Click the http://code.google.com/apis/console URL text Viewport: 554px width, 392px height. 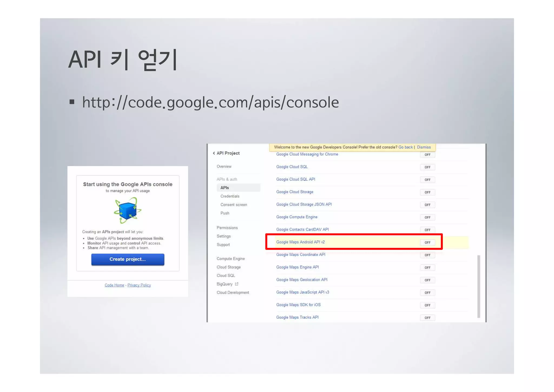[x=210, y=103]
